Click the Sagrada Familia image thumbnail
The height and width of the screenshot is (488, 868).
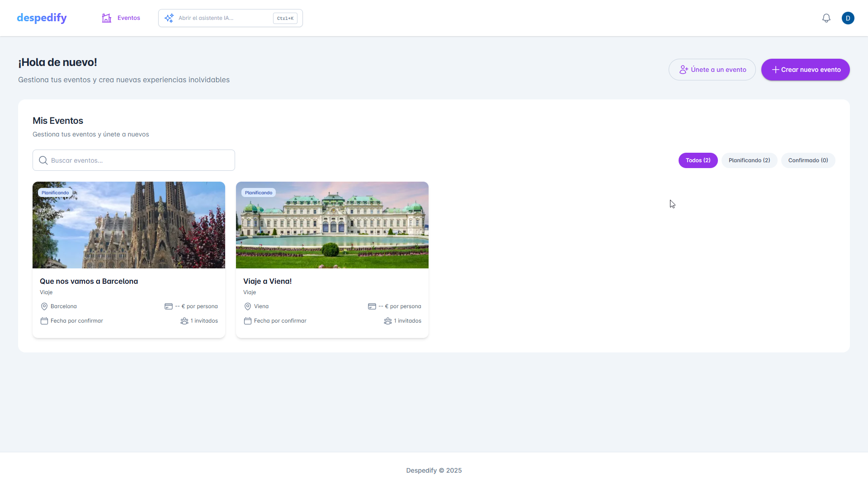(x=128, y=225)
